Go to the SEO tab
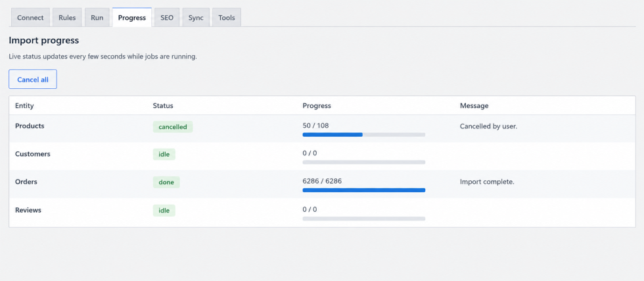This screenshot has height=281, width=644. 167,18
